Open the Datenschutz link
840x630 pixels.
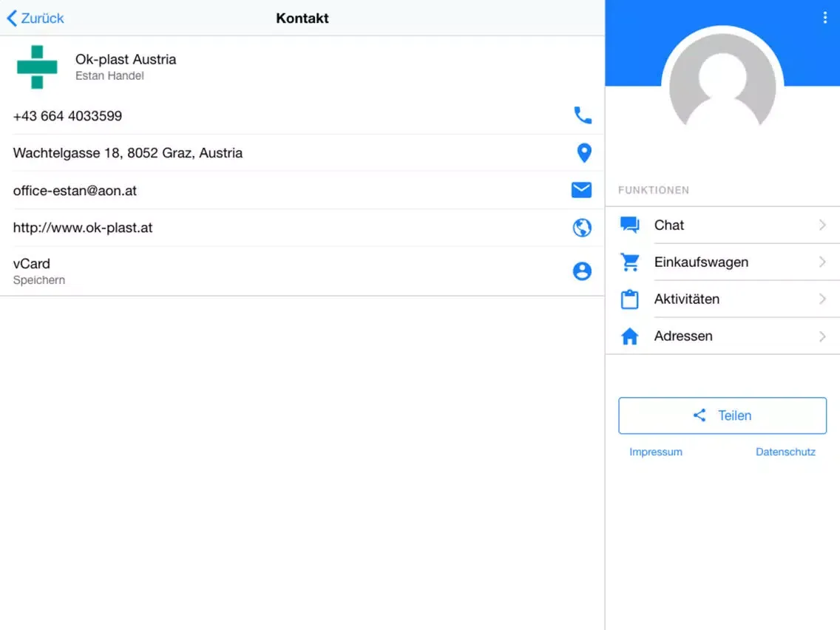785,452
